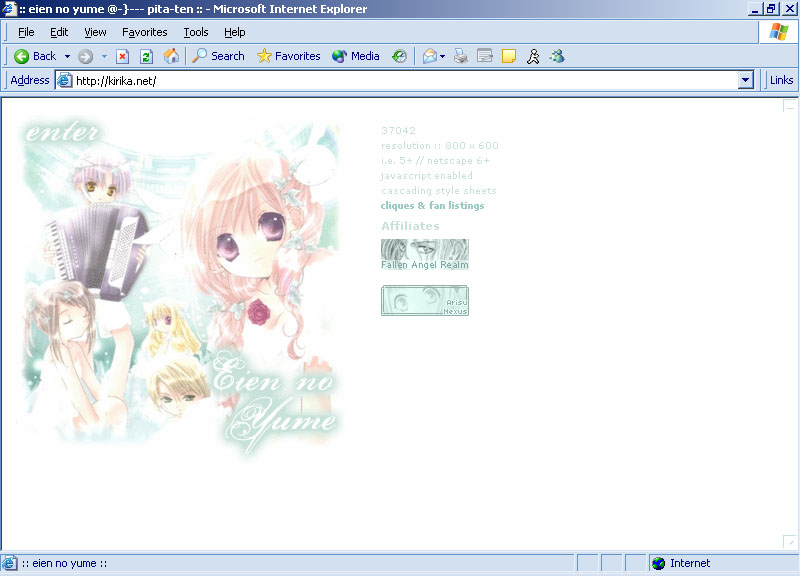Open the Fallen Angel Realm affiliate banner
800x576 pixels.
click(424, 254)
